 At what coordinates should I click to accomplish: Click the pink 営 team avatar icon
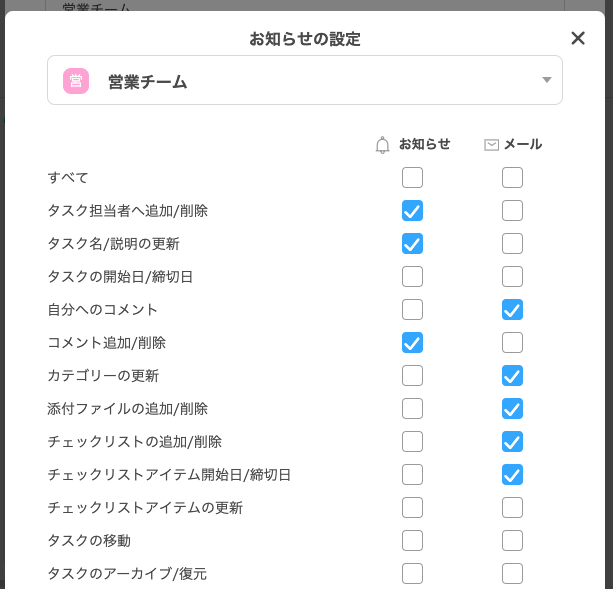[76, 81]
